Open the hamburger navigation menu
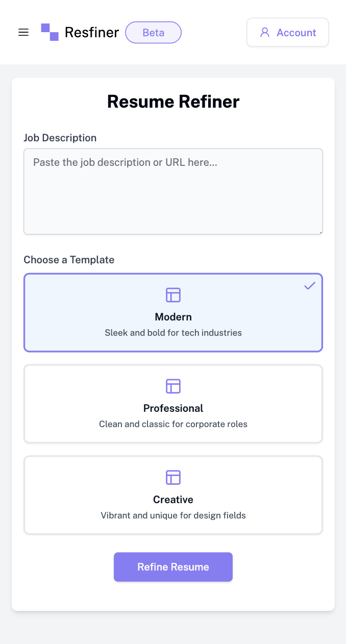Image resolution: width=346 pixels, height=644 pixels. [23, 33]
